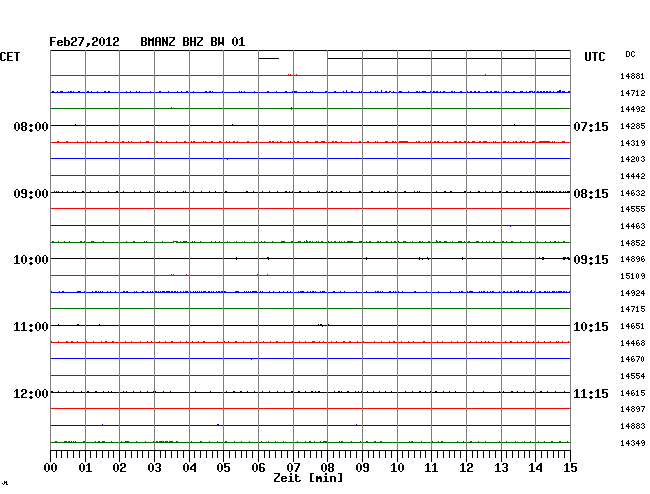Click DC value 14896
Image resolution: width=650 pixels, height=494 pixels.
pyautogui.click(x=633, y=259)
